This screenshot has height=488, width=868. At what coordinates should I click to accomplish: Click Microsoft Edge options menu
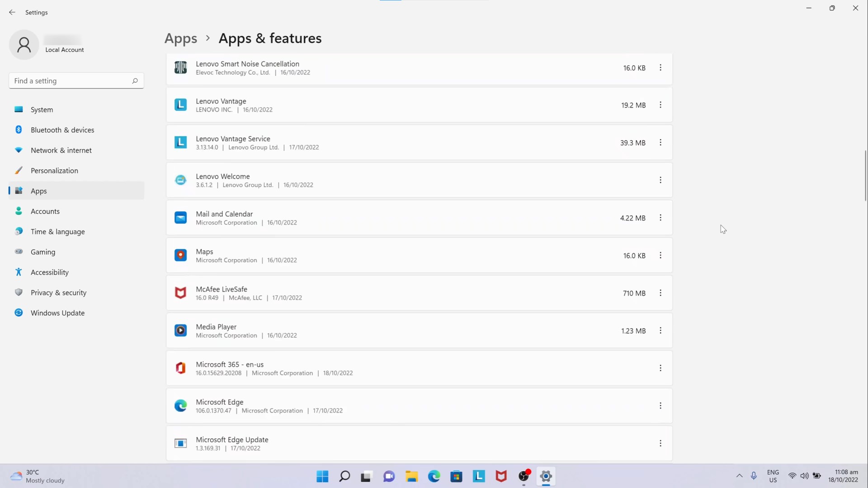click(660, 406)
